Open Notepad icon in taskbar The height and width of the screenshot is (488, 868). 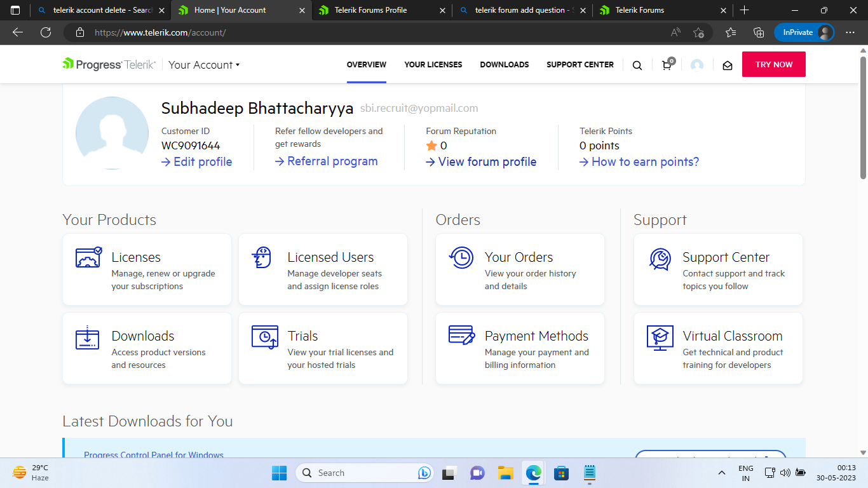pyautogui.click(x=590, y=473)
